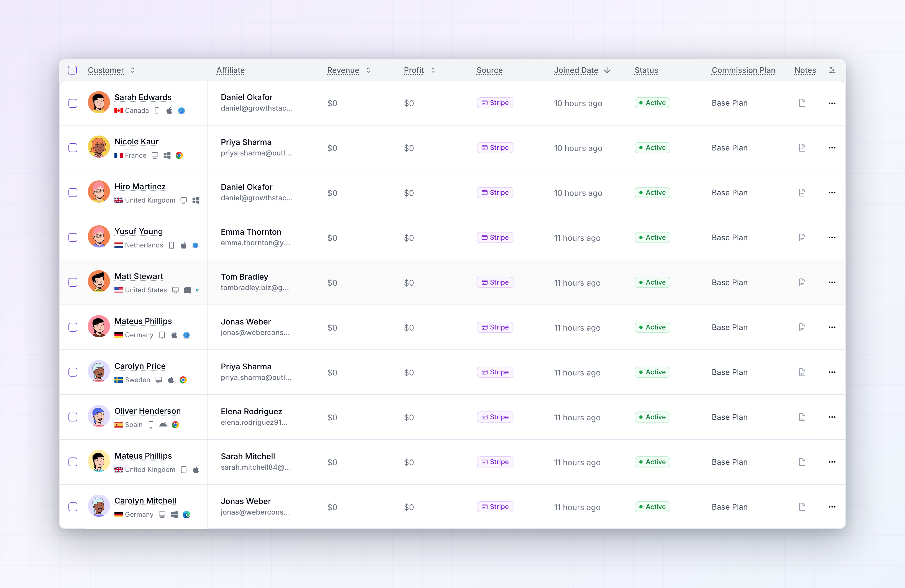Image resolution: width=905 pixels, height=588 pixels.
Task: Select the Mateus Phillips Germany row checkbox
Action: click(73, 328)
